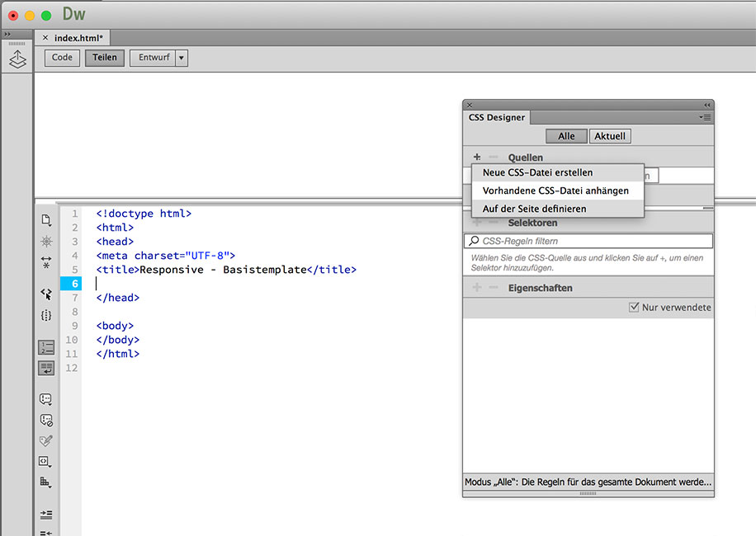Image resolution: width=756 pixels, height=536 pixels.
Task: Uncheck the Nur verwendete checkbox
Action: coord(634,308)
